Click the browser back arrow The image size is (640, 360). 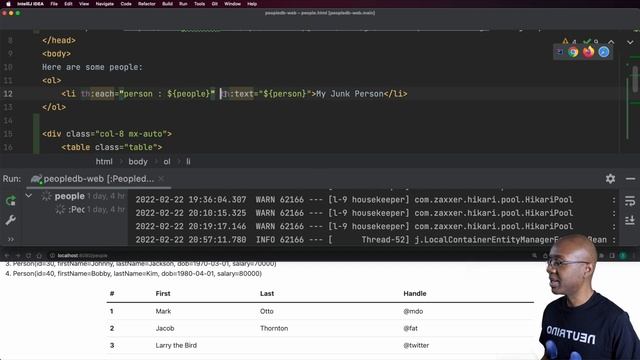pos(7,256)
